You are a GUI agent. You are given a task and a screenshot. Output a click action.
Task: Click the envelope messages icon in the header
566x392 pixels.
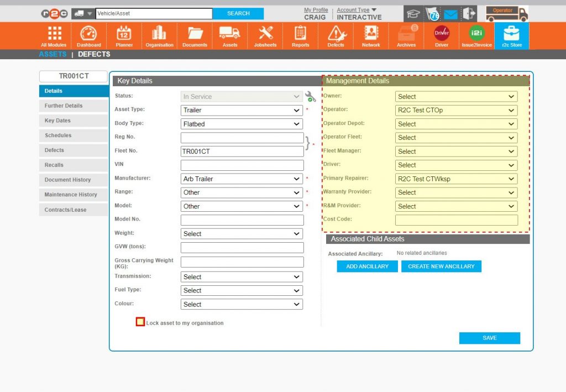coord(450,14)
